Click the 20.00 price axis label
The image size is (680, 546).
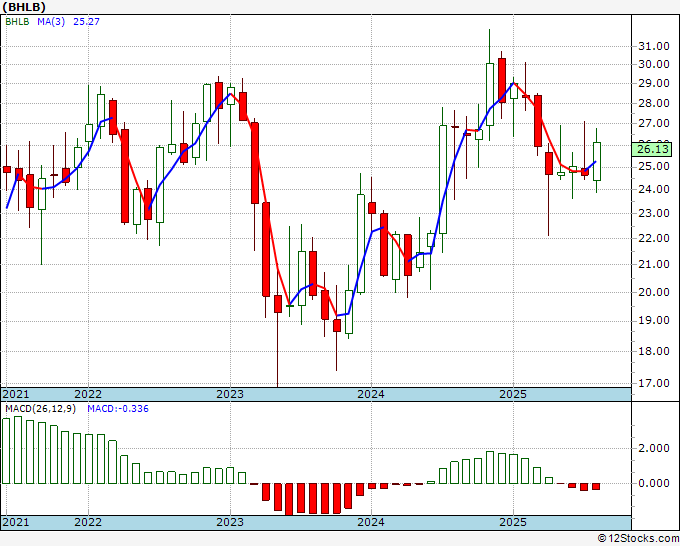click(654, 292)
